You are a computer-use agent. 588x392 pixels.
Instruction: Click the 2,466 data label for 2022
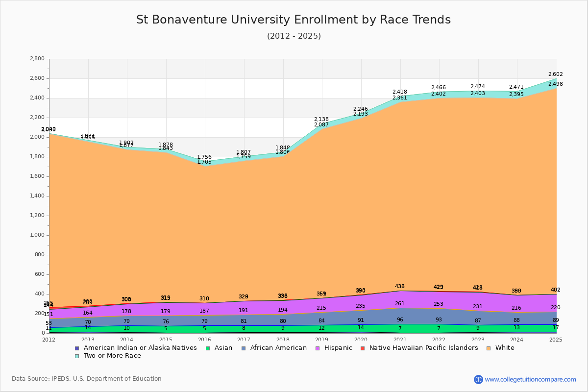click(439, 88)
